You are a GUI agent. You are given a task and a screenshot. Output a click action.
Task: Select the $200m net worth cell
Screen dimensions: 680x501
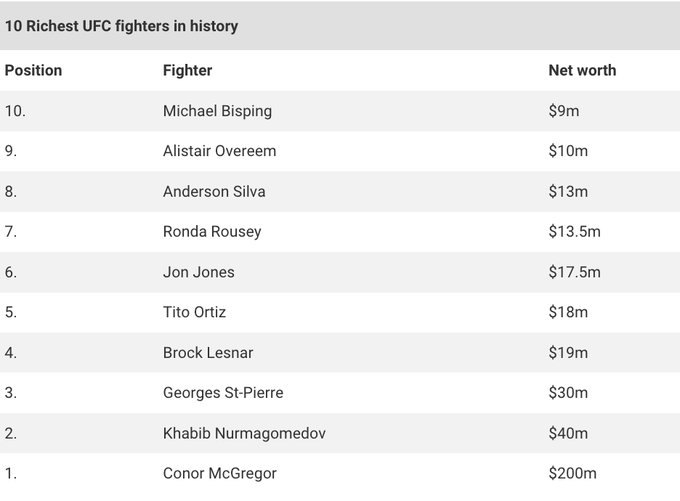[x=572, y=473]
